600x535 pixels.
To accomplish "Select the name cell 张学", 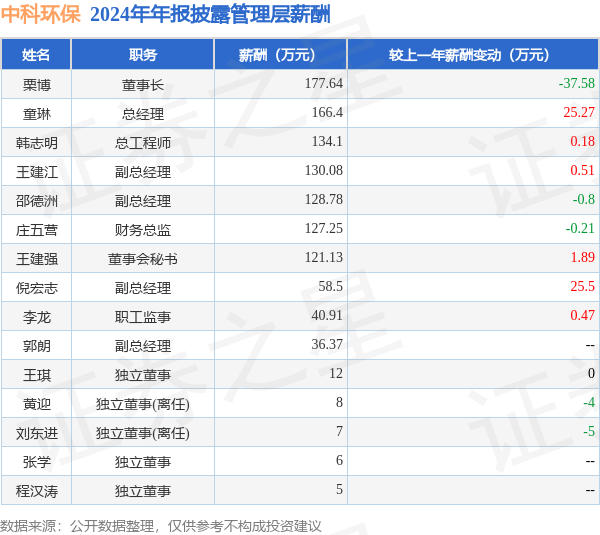I will (36, 463).
